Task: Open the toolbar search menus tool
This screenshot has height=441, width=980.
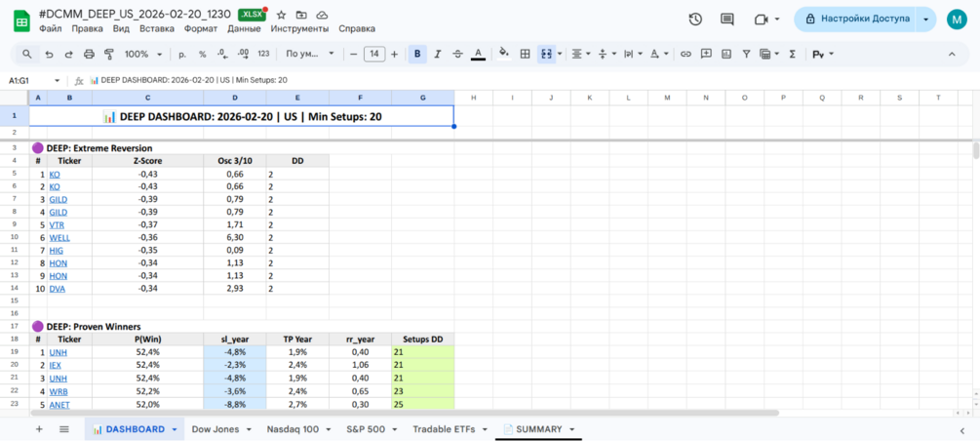Action: 27,55
